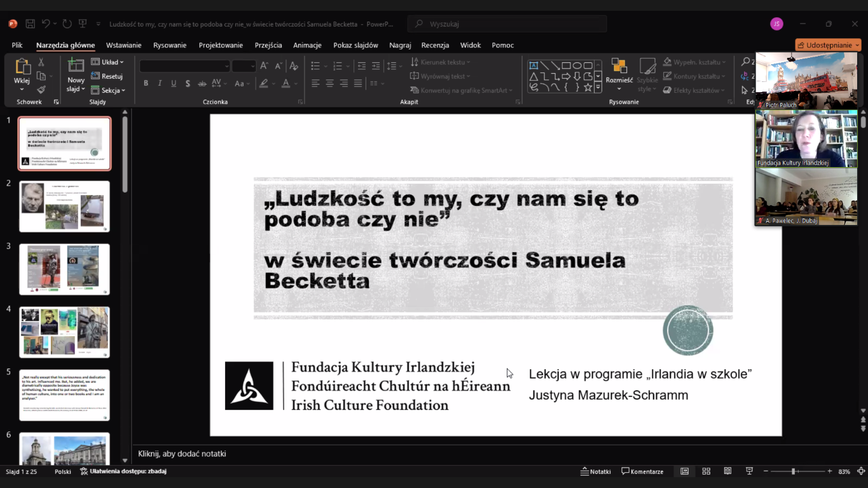
Task: Open the font name combo box
Action: [184, 66]
